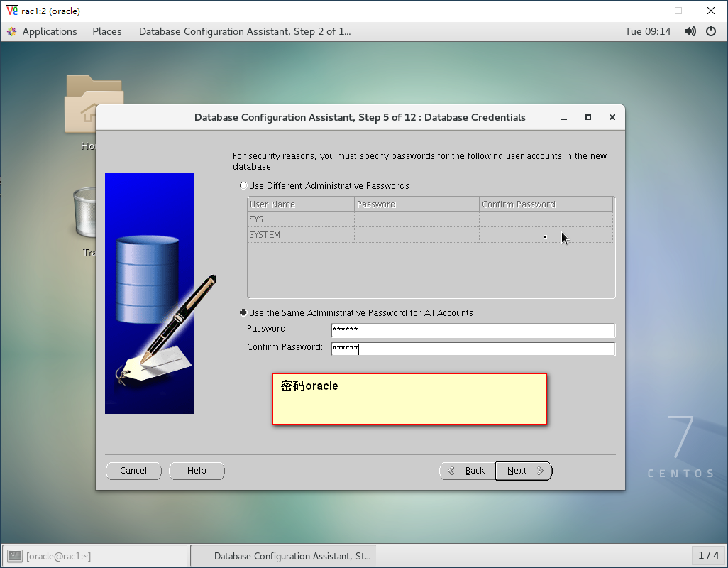
Task: Click the right chevron on Next button
Action: coord(540,471)
